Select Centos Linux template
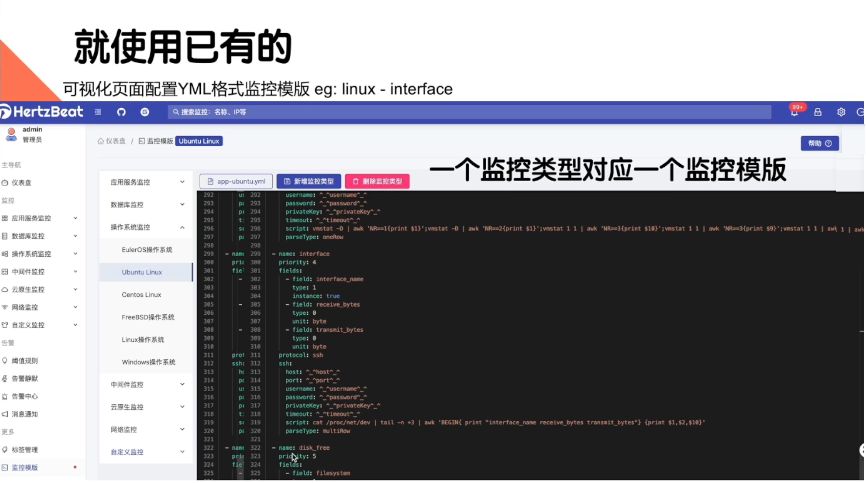Viewport: 866px width, 483px height. coord(146,295)
